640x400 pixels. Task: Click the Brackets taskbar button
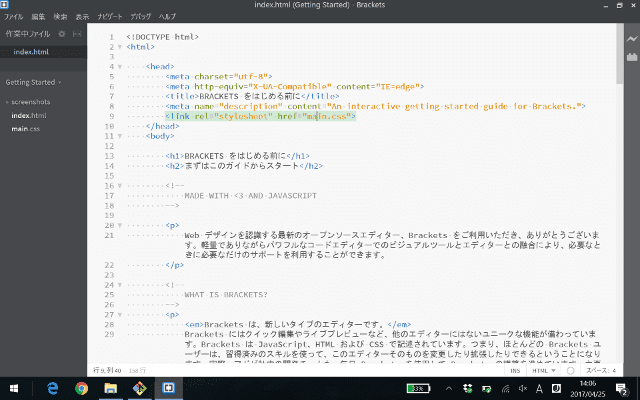(168, 388)
